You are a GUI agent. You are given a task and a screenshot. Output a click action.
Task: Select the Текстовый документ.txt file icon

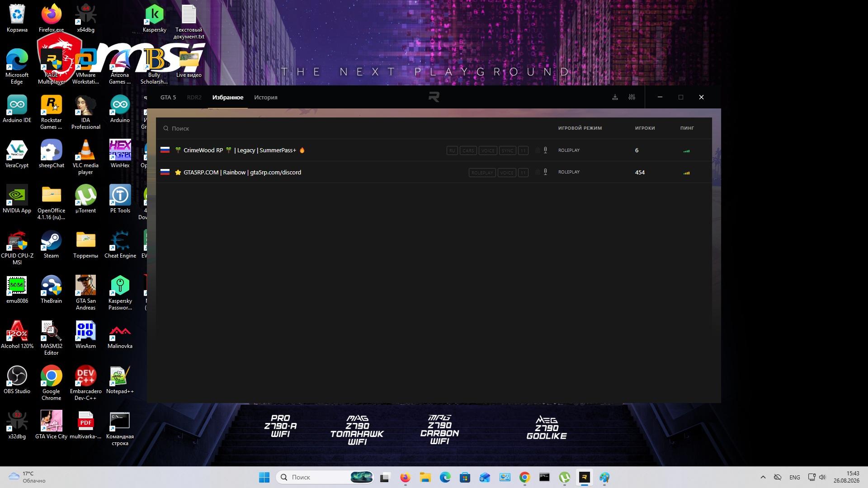pyautogui.click(x=189, y=22)
